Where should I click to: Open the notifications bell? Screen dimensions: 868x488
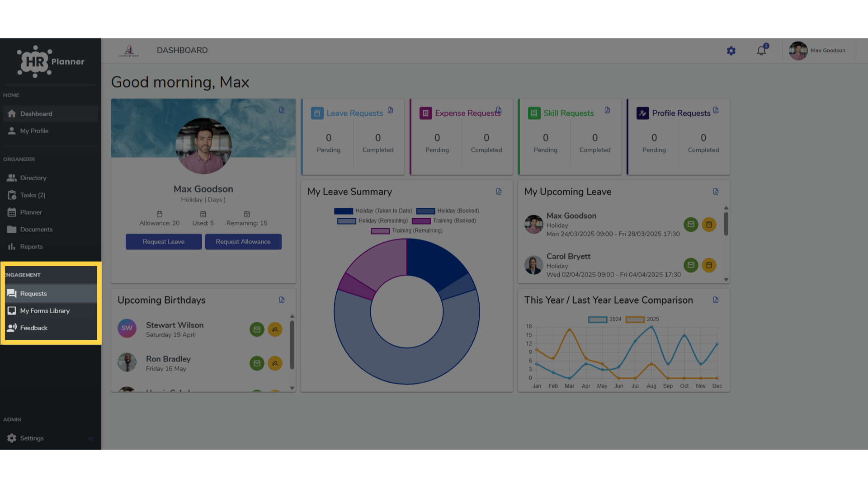(762, 51)
